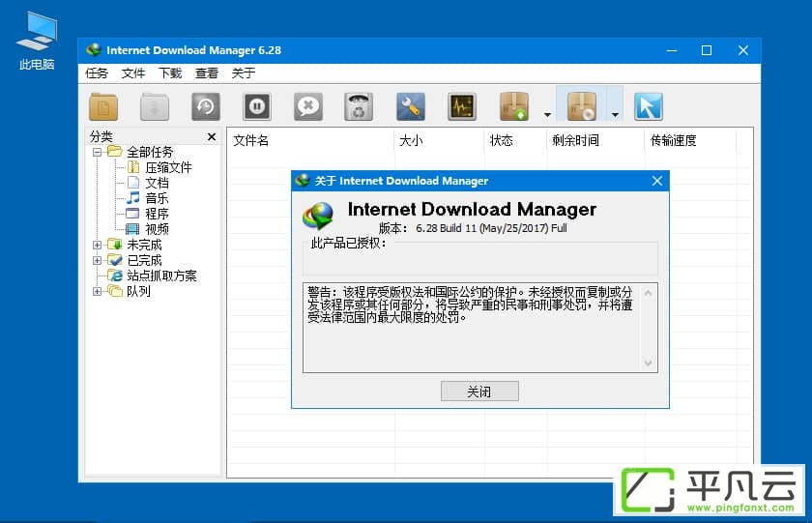Open the stop queue dropdown arrow
Screen dimensions: 812x523
tap(615, 115)
